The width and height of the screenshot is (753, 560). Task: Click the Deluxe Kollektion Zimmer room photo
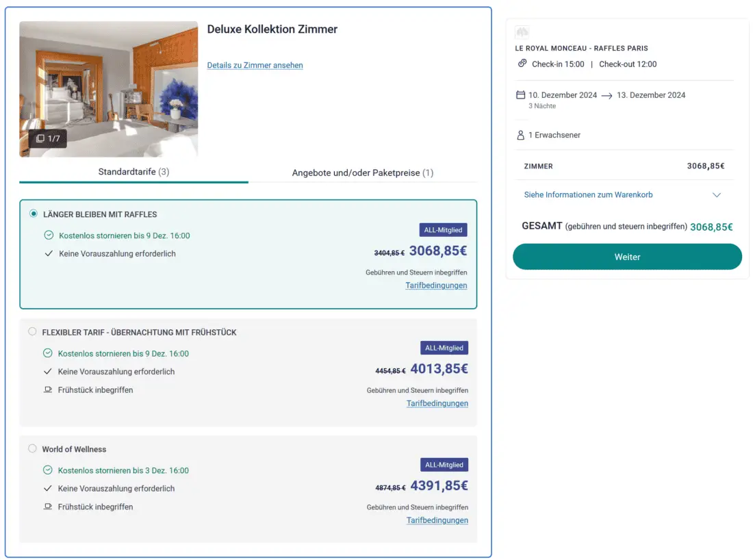tap(108, 89)
